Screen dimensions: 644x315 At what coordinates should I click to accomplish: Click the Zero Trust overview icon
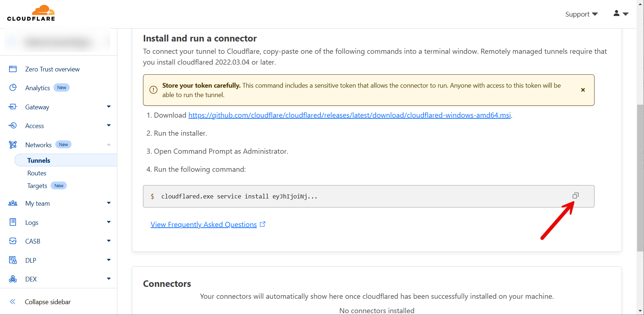coord(13,69)
